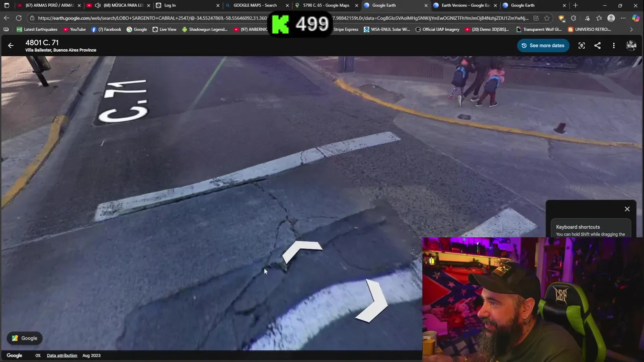This screenshot has height=362, width=644.
Task: Close the GOOGLE MAPS - Search tab
Action: pos(287,6)
